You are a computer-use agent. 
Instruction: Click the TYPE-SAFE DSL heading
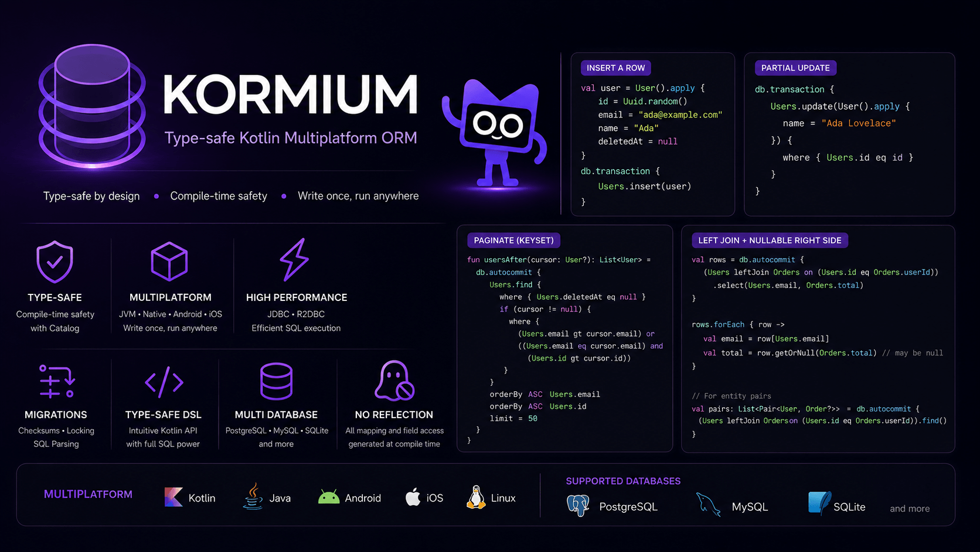coord(164,415)
